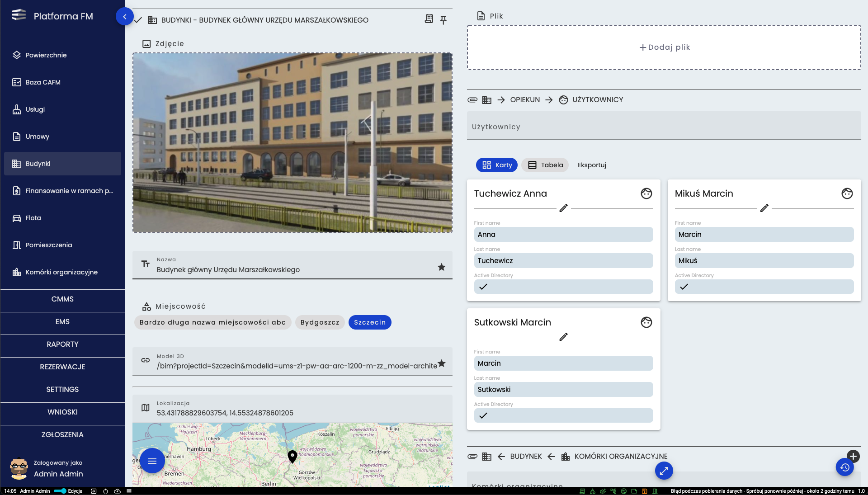Click the Eksportuj button

click(592, 165)
